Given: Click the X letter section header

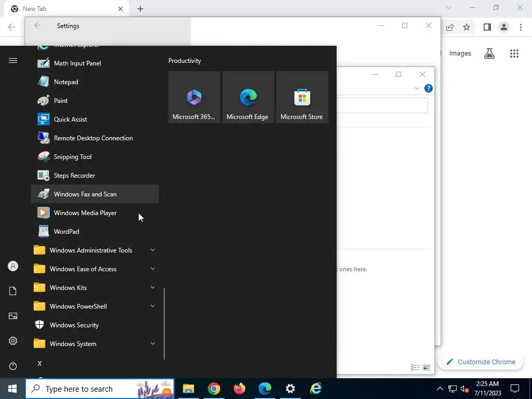Looking at the screenshot, I should click(x=39, y=363).
